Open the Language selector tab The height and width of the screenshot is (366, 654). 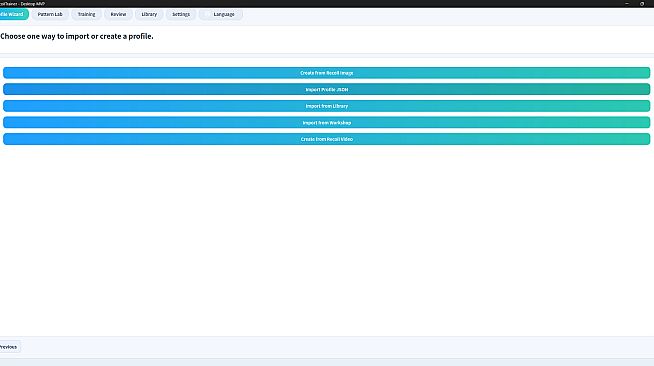coord(221,14)
